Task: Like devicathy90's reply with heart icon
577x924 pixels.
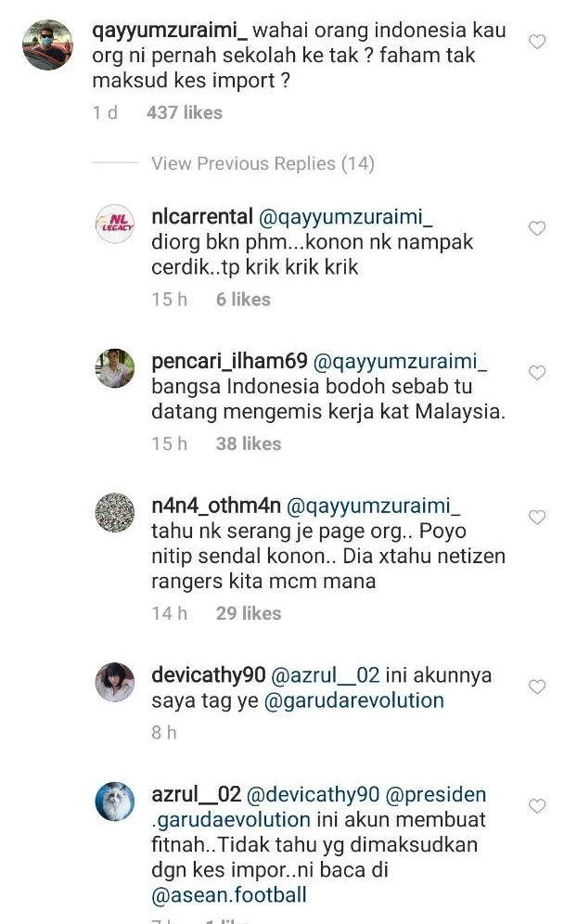Action: tap(537, 687)
